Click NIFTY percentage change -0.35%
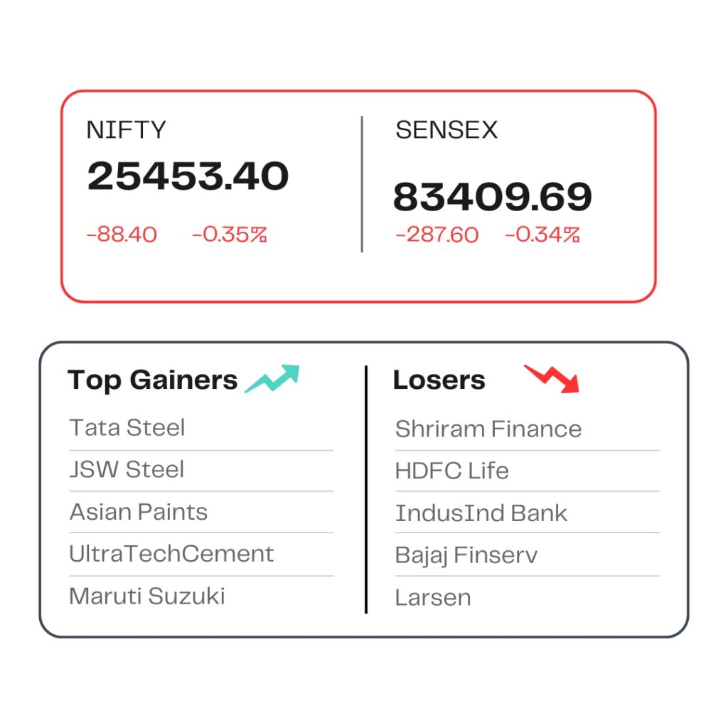The width and height of the screenshot is (728, 728). point(230,235)
